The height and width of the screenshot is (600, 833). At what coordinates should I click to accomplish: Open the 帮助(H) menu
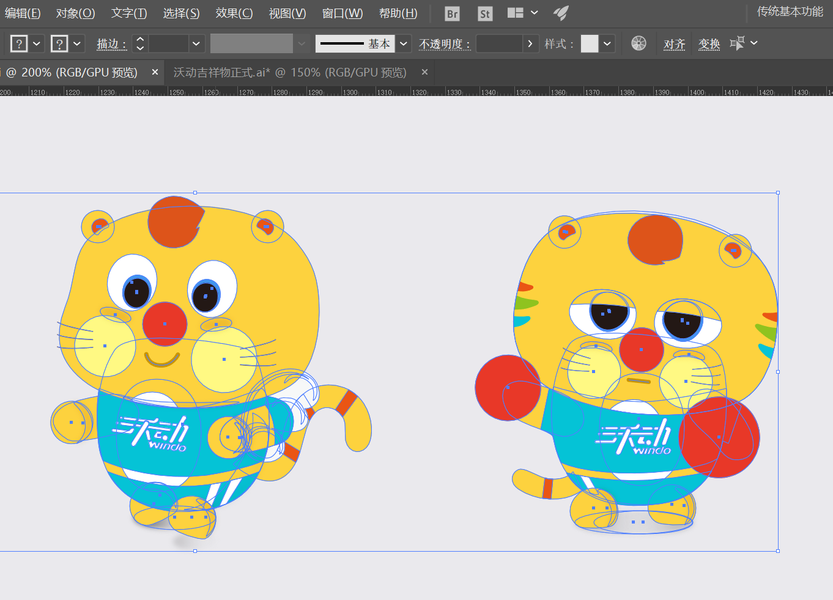(398, 13)
